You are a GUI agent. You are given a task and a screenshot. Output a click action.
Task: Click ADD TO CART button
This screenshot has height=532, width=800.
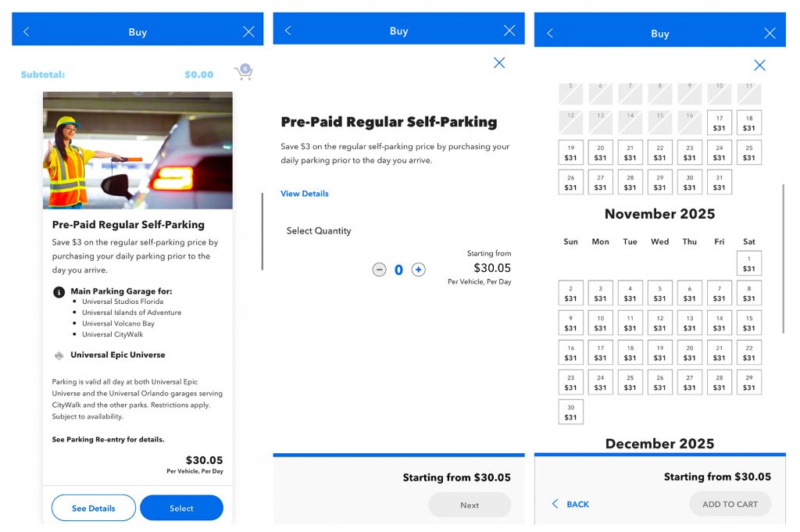tap(730, 504)
